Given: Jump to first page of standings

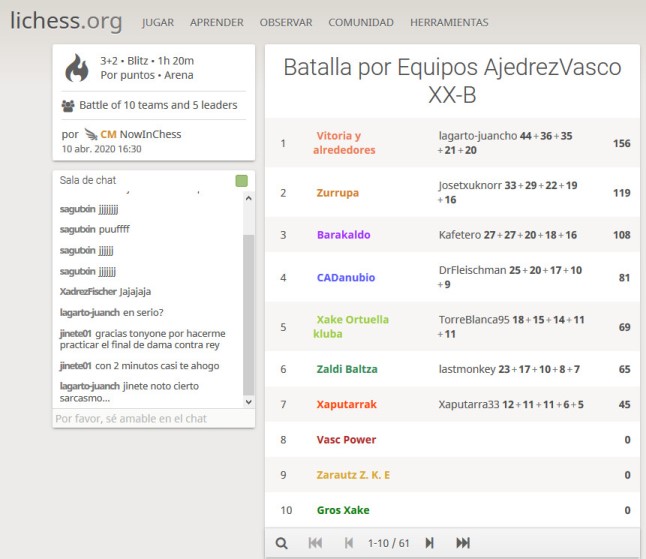Looking at the screenshot, I should point(315,543).
